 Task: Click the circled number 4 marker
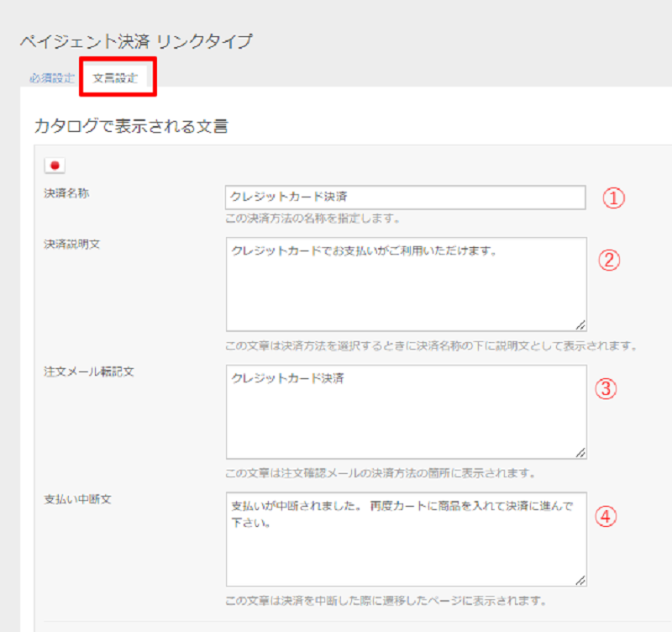(x=606, y=516)
